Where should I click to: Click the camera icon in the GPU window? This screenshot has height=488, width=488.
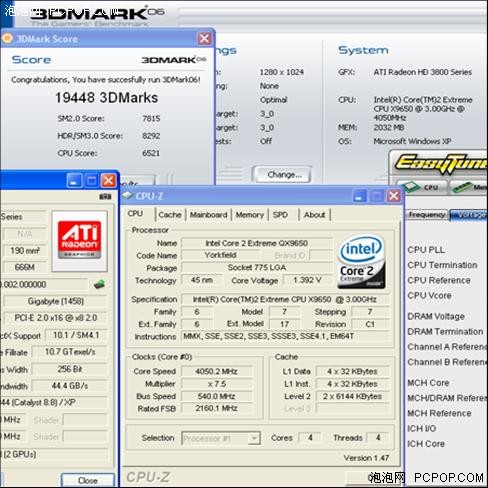point(105,197)
